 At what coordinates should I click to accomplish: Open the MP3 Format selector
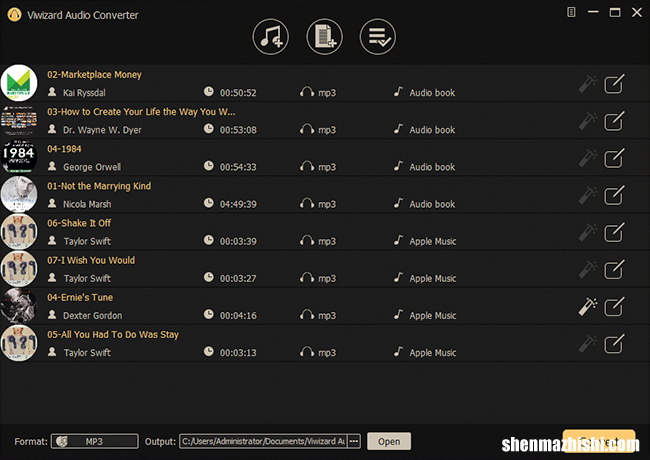pyautogui.click(x=95, y=441)
